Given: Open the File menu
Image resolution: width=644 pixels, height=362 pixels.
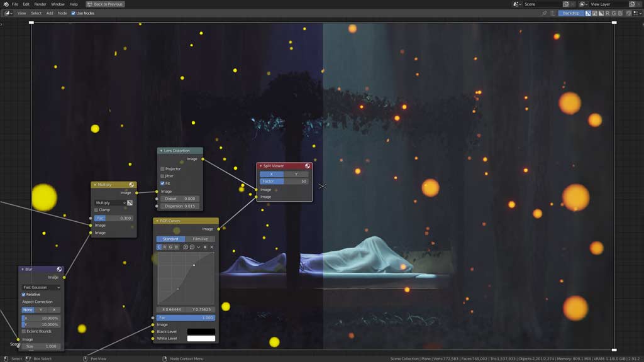Looking at the screenshot, I should coord(15,4).
